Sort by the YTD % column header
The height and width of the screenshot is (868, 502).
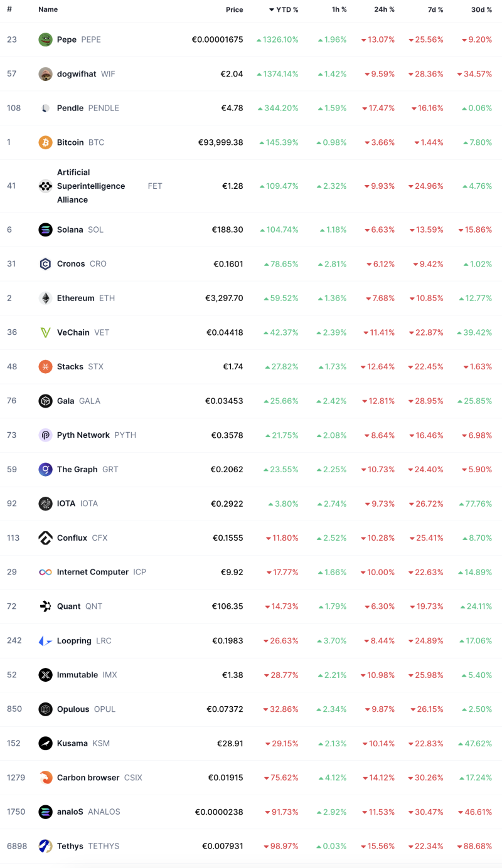[x=284, y=10]
